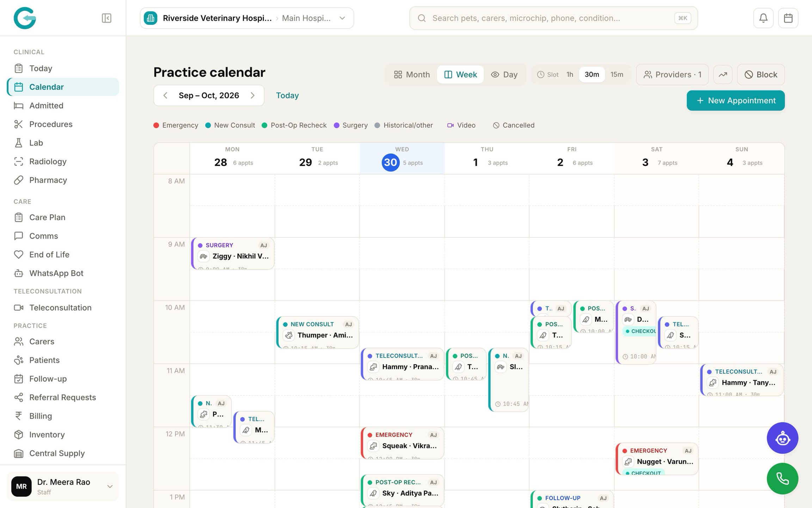Set slot size to 15m

click(x=617, y=74)
